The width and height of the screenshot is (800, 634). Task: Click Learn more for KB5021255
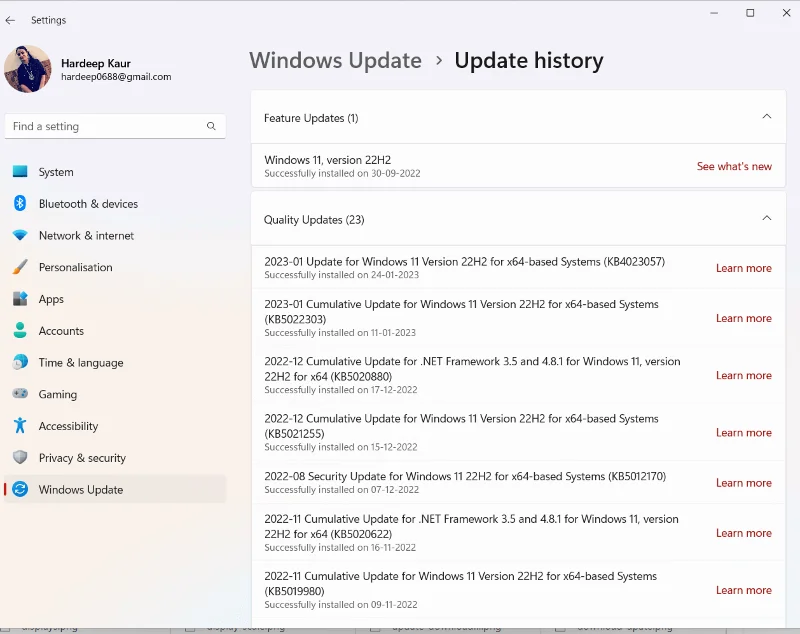click(743, 432)
